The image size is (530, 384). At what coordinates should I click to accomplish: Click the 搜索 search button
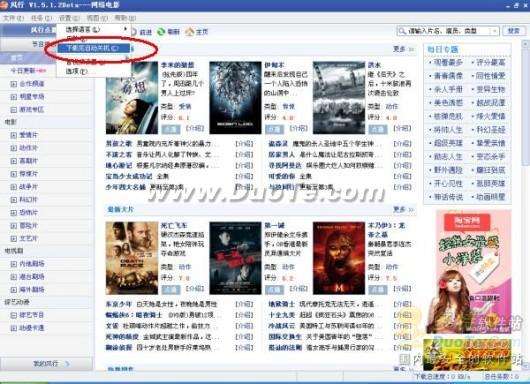coord(513,31)
